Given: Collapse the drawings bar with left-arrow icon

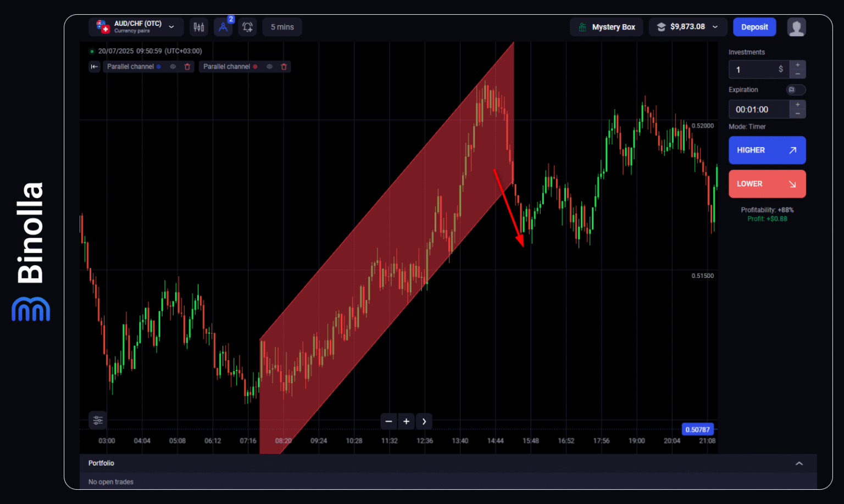Looking at the screenshot, I should click(94, 66).
